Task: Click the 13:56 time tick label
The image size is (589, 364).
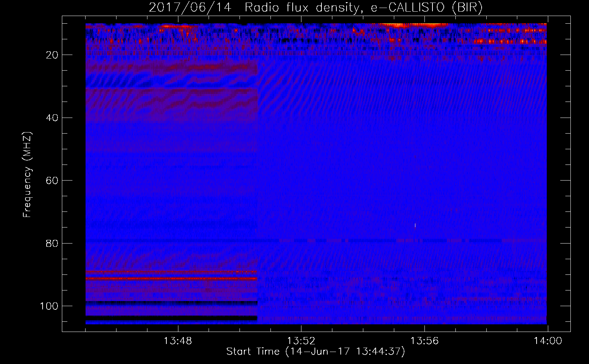Action: [x=424, y=341]
